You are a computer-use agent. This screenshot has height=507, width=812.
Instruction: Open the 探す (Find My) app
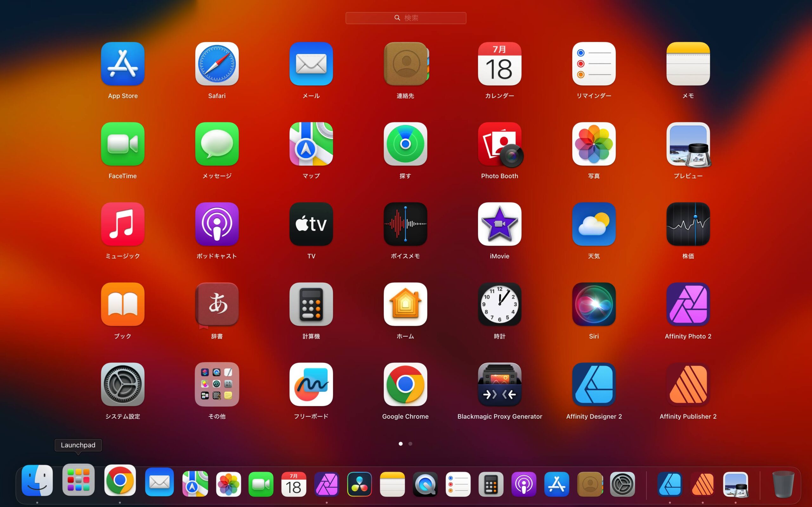point(405,144)
